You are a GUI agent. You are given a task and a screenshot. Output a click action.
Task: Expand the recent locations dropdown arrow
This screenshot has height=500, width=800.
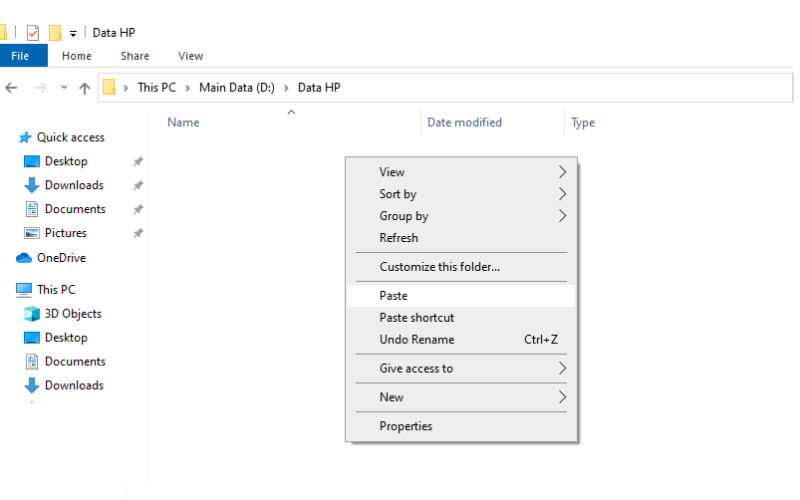(64, 87)
